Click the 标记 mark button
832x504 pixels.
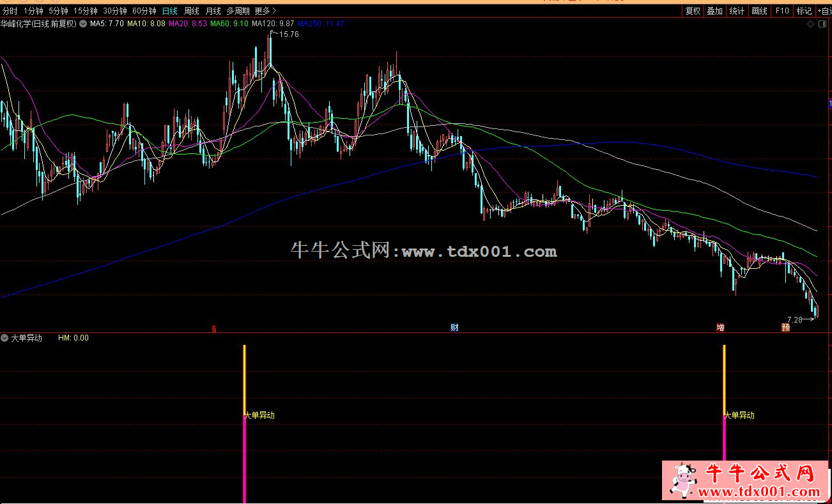click(x=804, y=11)
